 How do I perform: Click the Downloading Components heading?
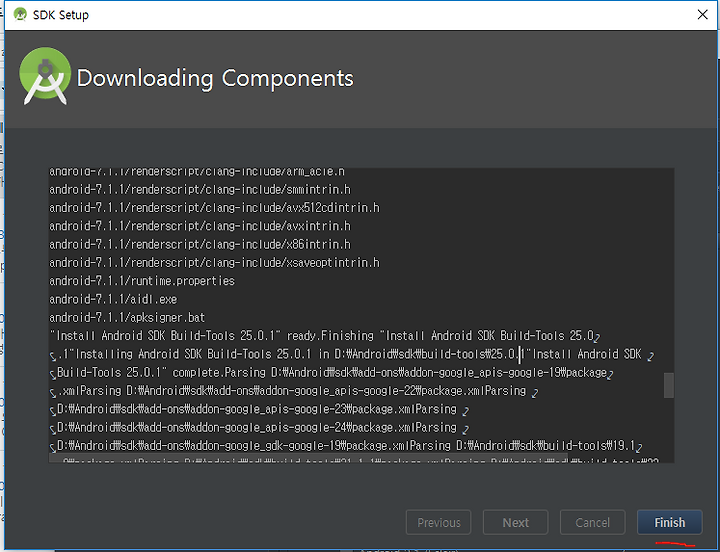pyautogui.click(x=215, y=78)
